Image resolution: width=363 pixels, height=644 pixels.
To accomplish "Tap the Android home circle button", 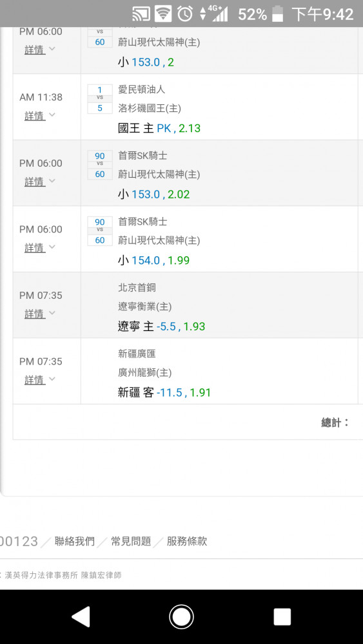I will [181, 617].
